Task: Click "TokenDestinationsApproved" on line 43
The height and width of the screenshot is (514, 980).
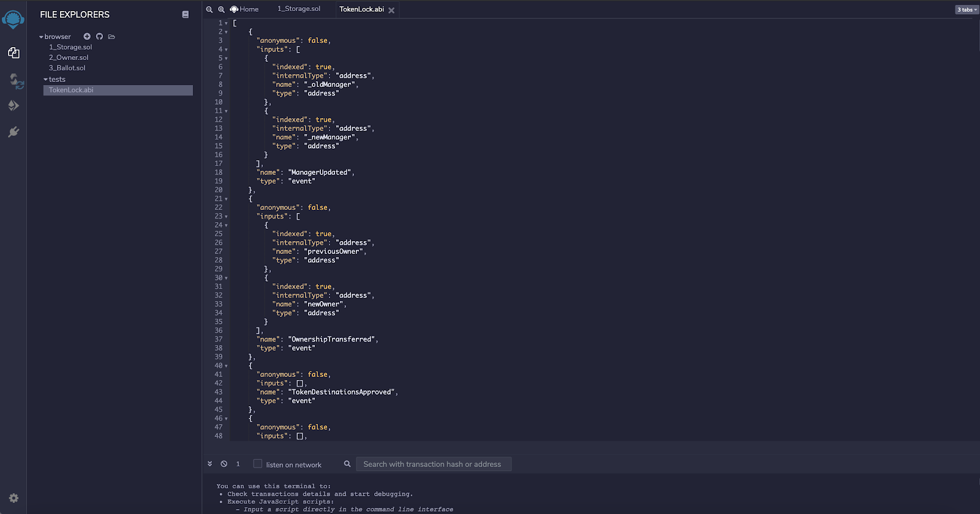Action: [342, 392]
